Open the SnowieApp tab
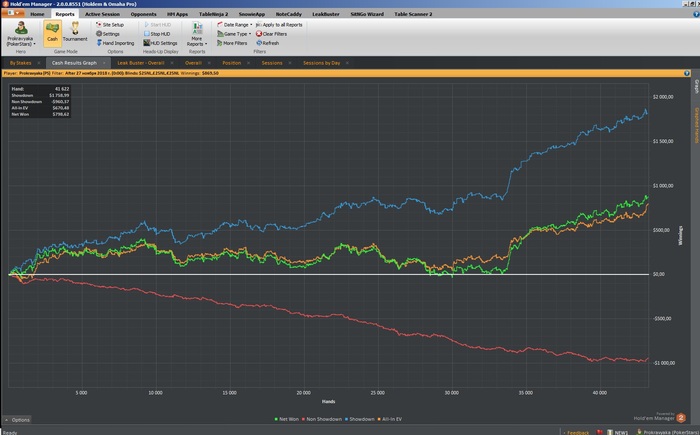 (x=252, y=14)
